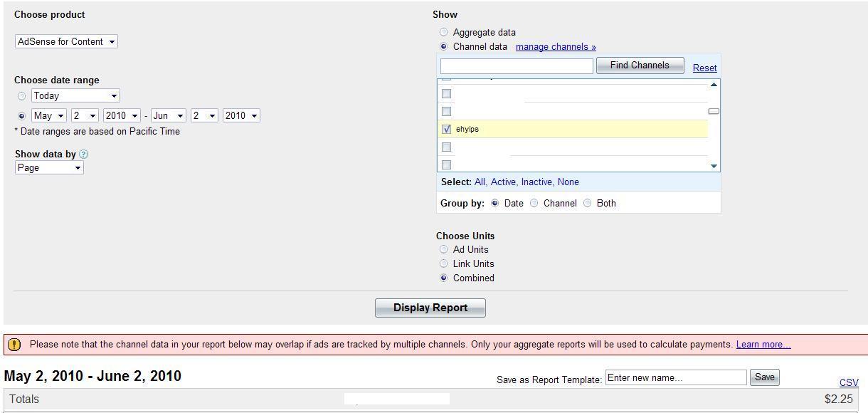
Task: Choose Ad Units radio option
Action: (444, 249)
